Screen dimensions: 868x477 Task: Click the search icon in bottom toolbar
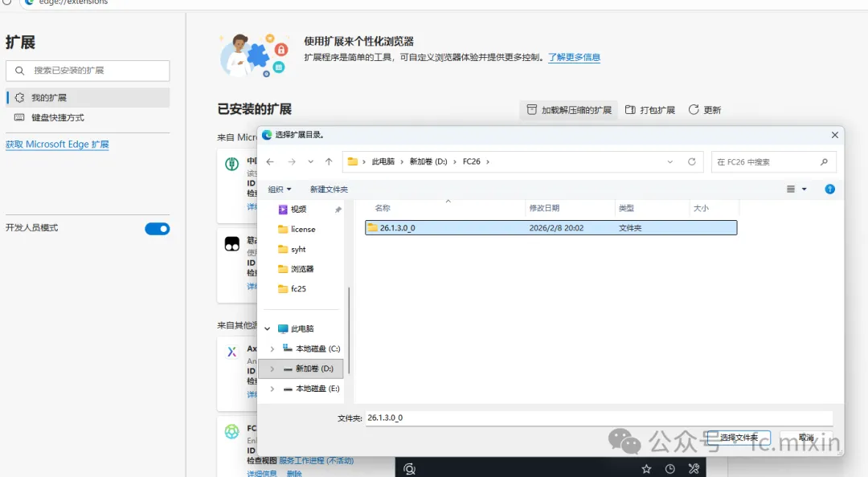click(410, 469)
